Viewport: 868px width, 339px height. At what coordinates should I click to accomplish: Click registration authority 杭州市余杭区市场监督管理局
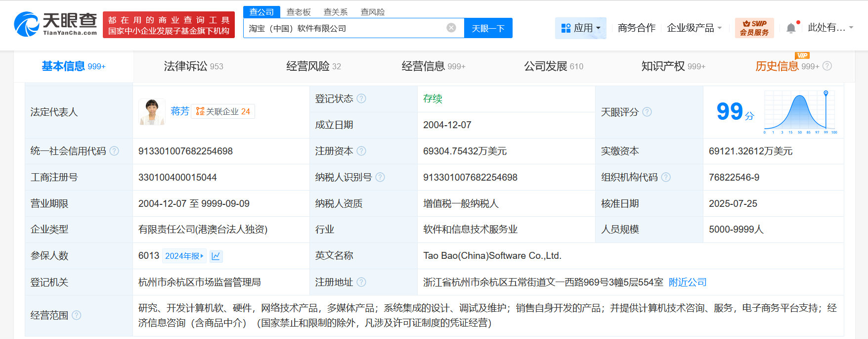[199, 282]
